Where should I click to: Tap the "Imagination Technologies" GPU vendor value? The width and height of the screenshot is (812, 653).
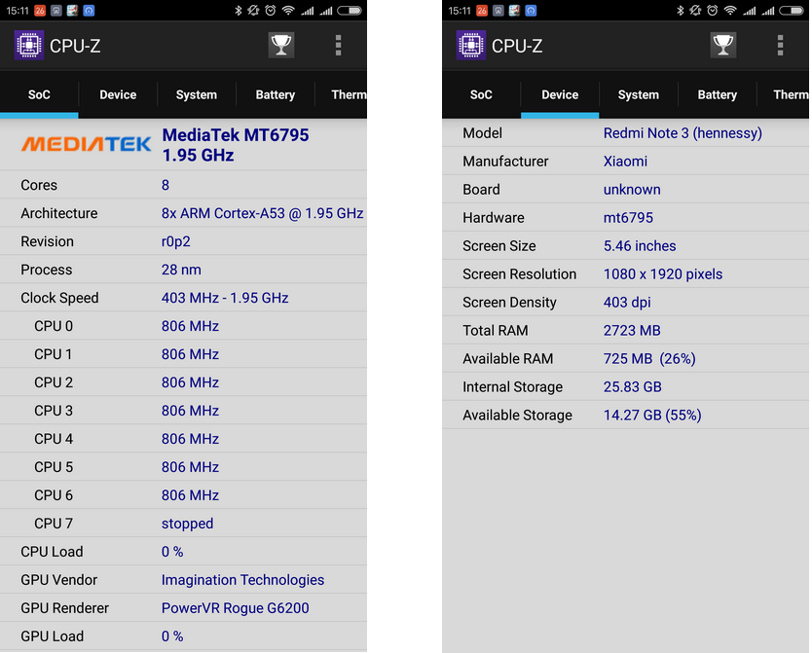click(x=242, y=580)
